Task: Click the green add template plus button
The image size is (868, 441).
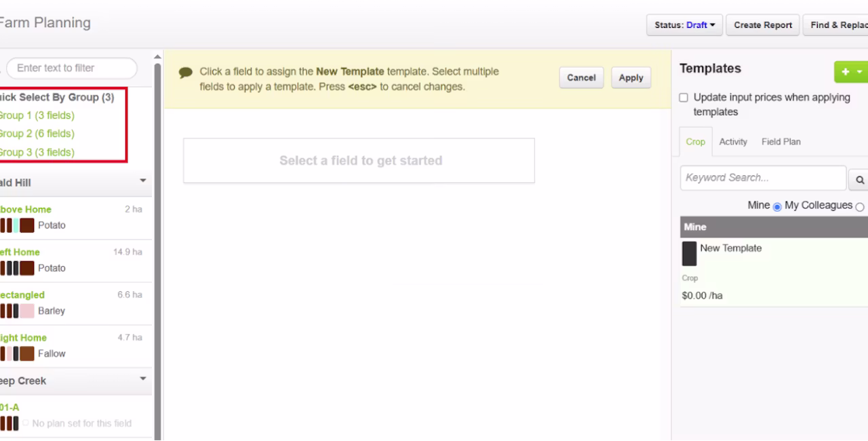Action: point(844,71)
